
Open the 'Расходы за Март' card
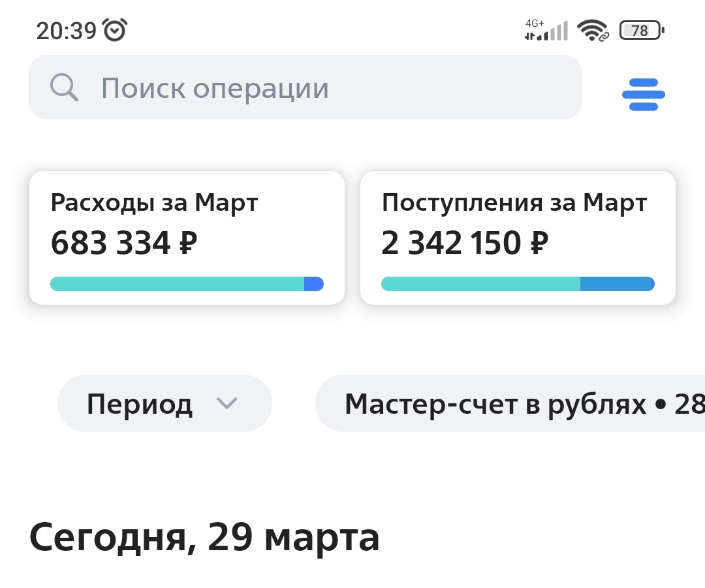coord(187,204)
